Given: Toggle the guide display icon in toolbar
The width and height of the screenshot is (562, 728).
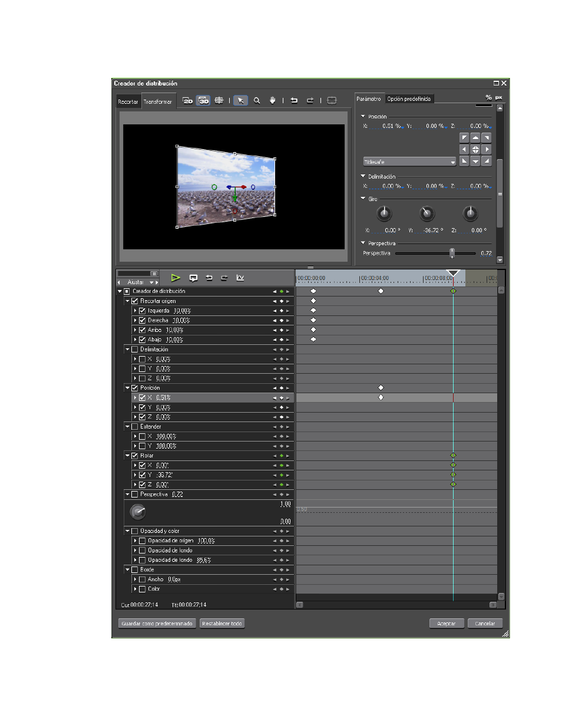Looking at the screenshot, I should (x=219, y=100).
